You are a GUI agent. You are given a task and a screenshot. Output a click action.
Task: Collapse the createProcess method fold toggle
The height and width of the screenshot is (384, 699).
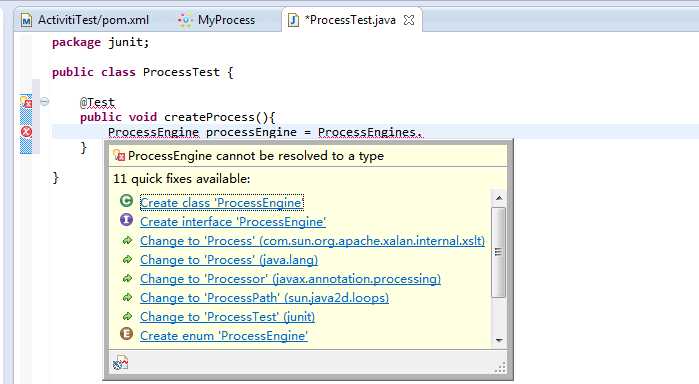pyautogui.click(x=44, y=102)
